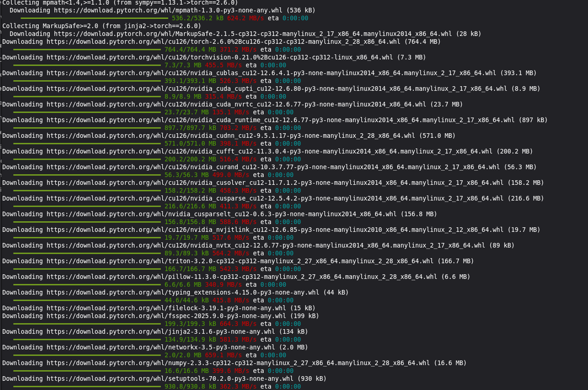Click progress bar beside "930.8/930.8 kB"
The height and width of the screenshot is (390, 588).
point(87,386)
